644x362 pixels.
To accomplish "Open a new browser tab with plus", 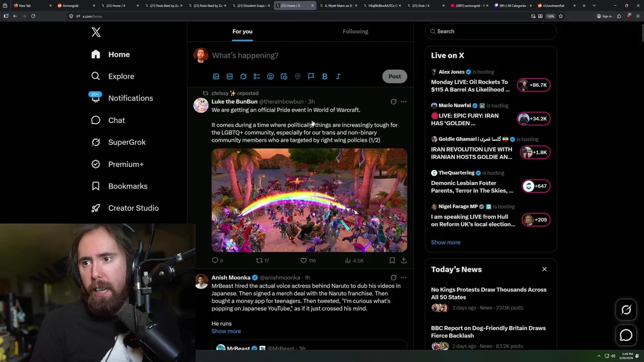I will [x=584, y=6].
